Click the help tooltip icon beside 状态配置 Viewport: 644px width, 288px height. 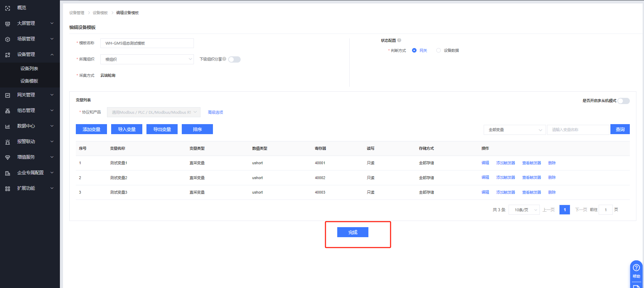pyautogui.click(x=399, y=40)
